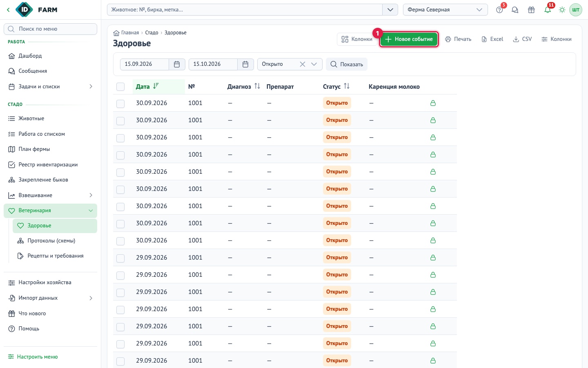588x368 pixels.
Task: Sort by the Диагноз column arrows
Action: tap(257, 86)
